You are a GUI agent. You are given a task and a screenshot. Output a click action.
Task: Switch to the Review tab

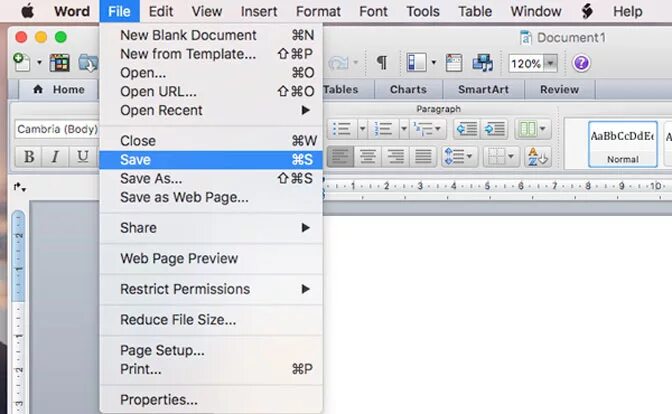[559, 90]
